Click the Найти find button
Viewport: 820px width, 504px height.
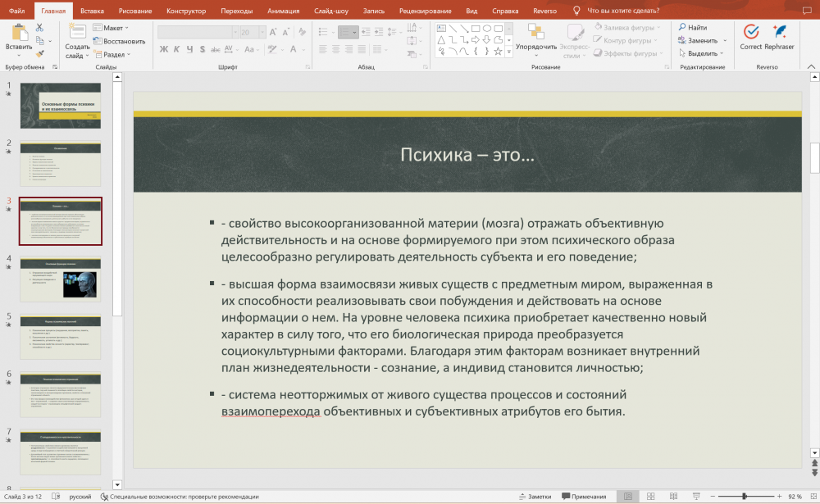[x=693, y=27]
